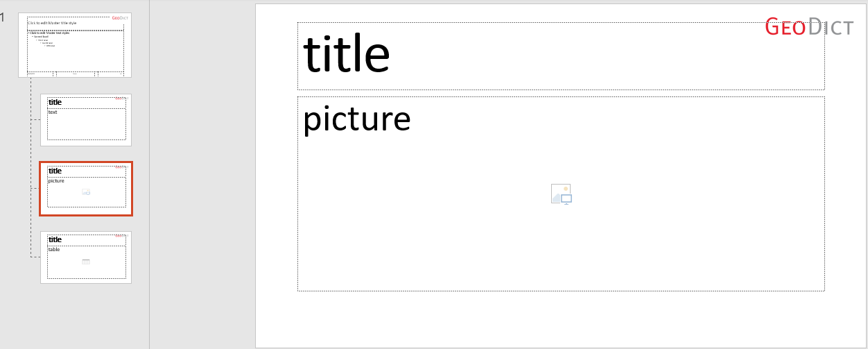Click the 'picture' label in the selected thumbnail
This screenshot has height=349, width=868.
click(x=56, y=181)
